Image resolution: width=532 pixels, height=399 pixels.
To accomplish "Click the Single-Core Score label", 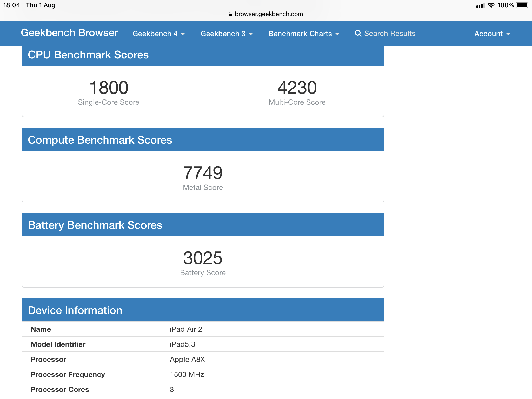I will pyautogui.click(x=109, y=102).
